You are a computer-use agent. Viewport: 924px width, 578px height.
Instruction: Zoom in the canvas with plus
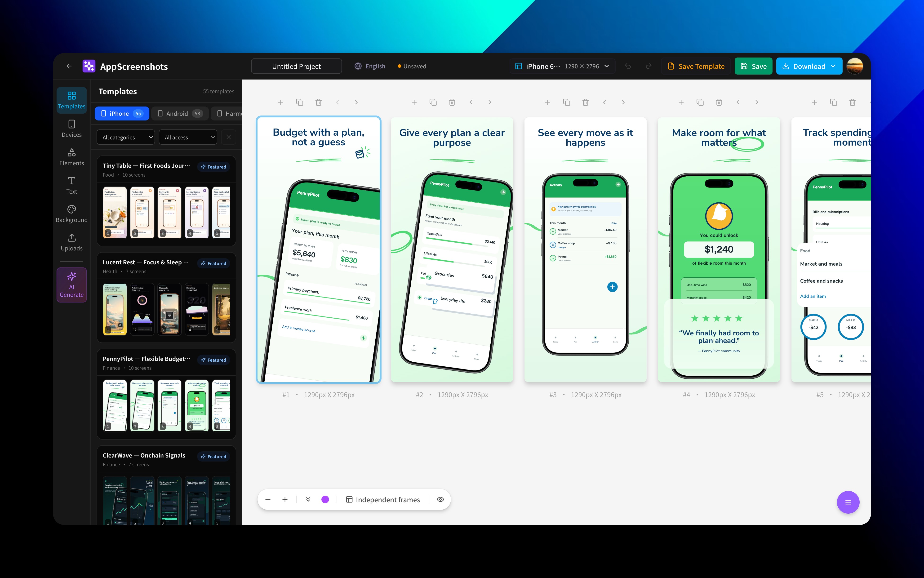(285, 499)
